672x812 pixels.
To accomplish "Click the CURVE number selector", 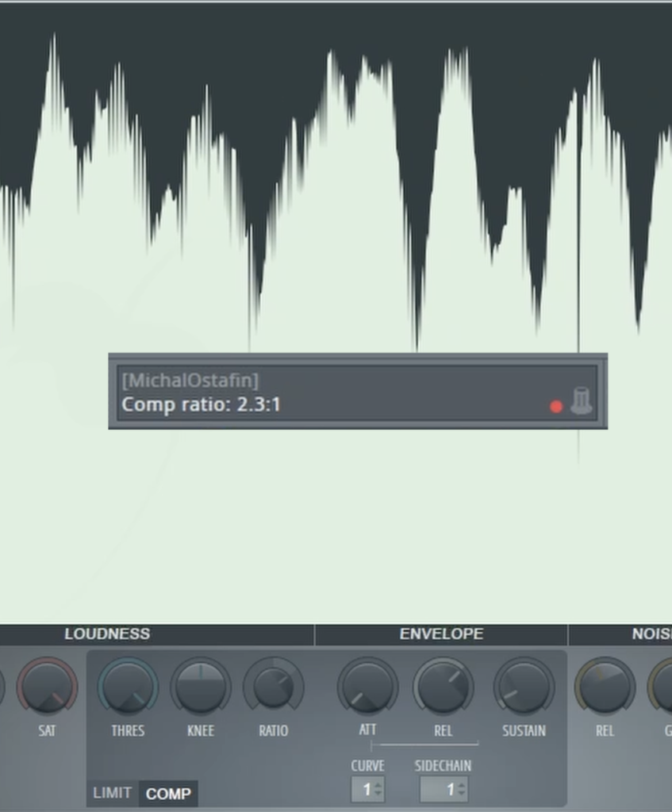I will click(367, 790).
